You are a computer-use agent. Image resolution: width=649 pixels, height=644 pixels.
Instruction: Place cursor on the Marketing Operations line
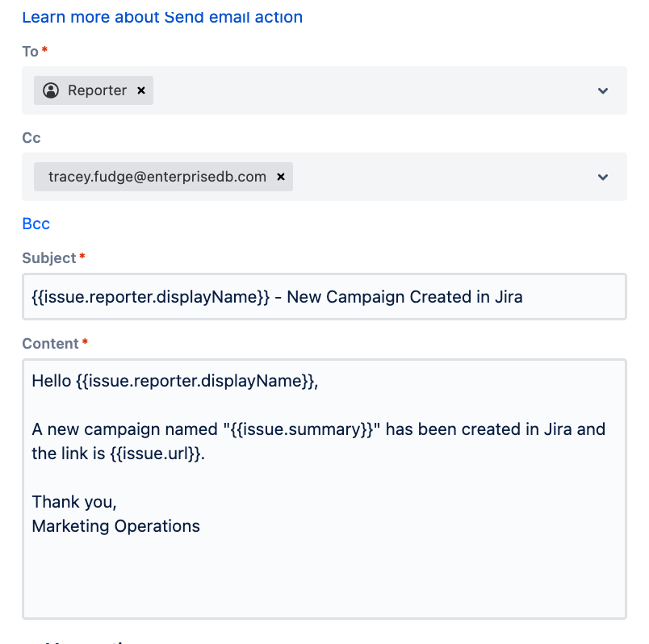[115, 526]
